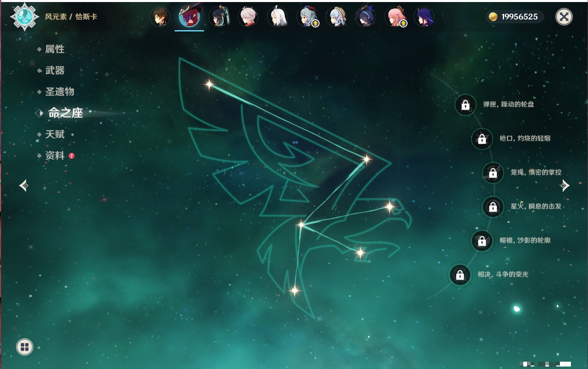Open the locked constellation 星火, 瞬息的击发

pos(493,207)
